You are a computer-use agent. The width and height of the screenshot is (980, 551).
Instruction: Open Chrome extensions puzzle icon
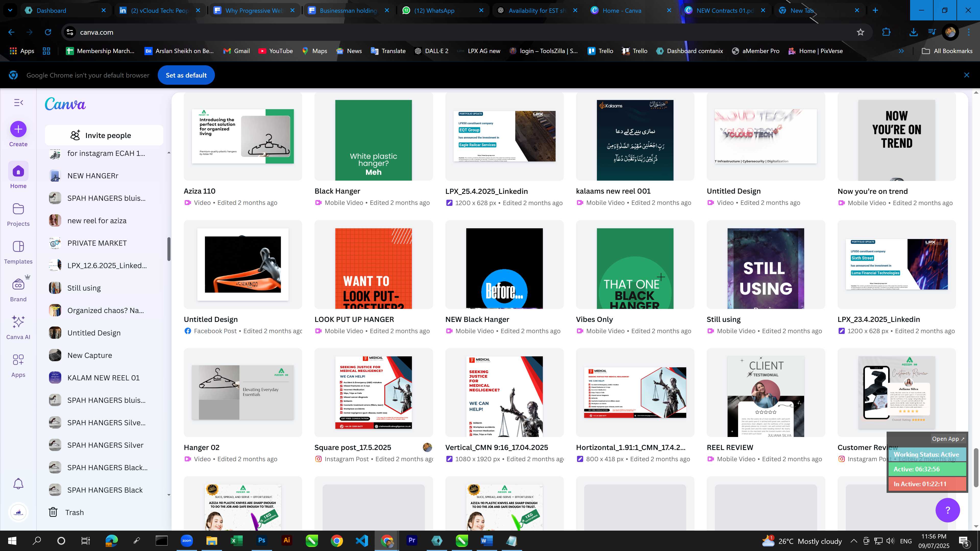886,32
